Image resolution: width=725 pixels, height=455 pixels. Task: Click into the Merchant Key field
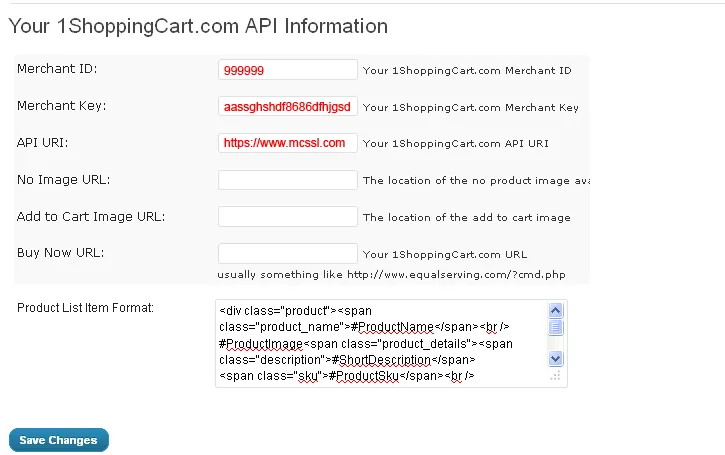click(288, 106)
